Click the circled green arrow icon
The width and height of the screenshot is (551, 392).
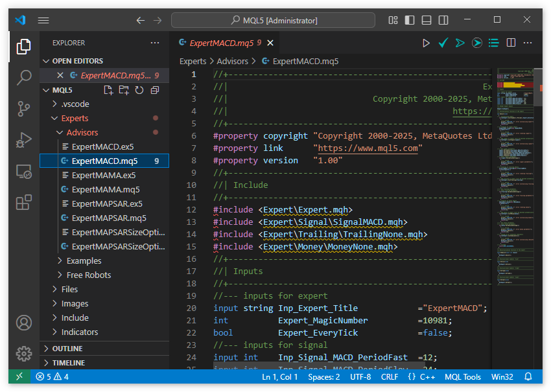pyautogui.click(x=477, y=43)
